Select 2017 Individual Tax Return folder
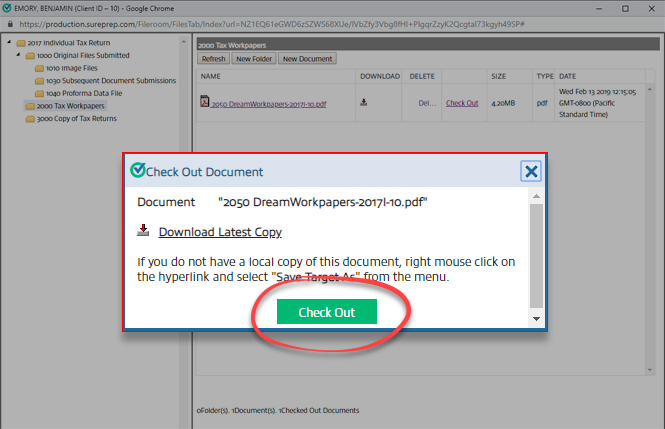665x429 pixels. 69,43
